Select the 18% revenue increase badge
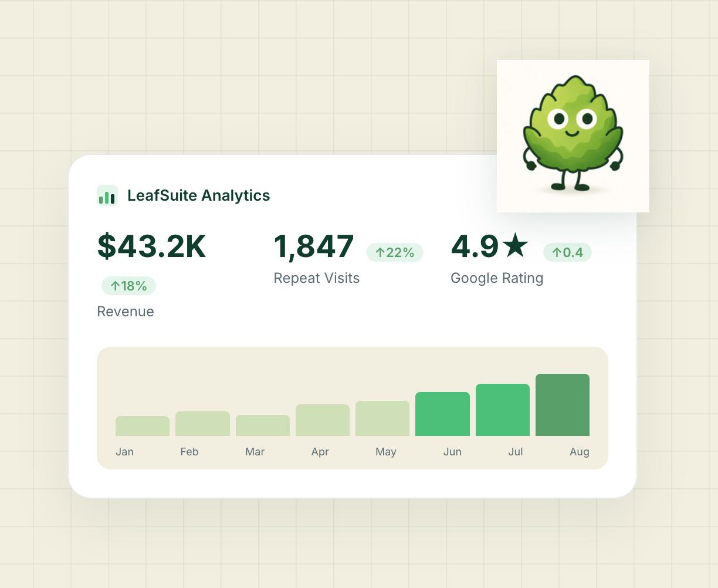Screen dimensions: 718x588 tap(128, 286)
